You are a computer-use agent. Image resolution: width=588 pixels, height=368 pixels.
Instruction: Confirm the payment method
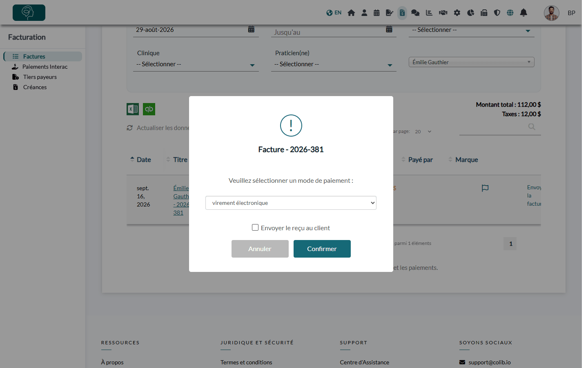click(322, 249)
